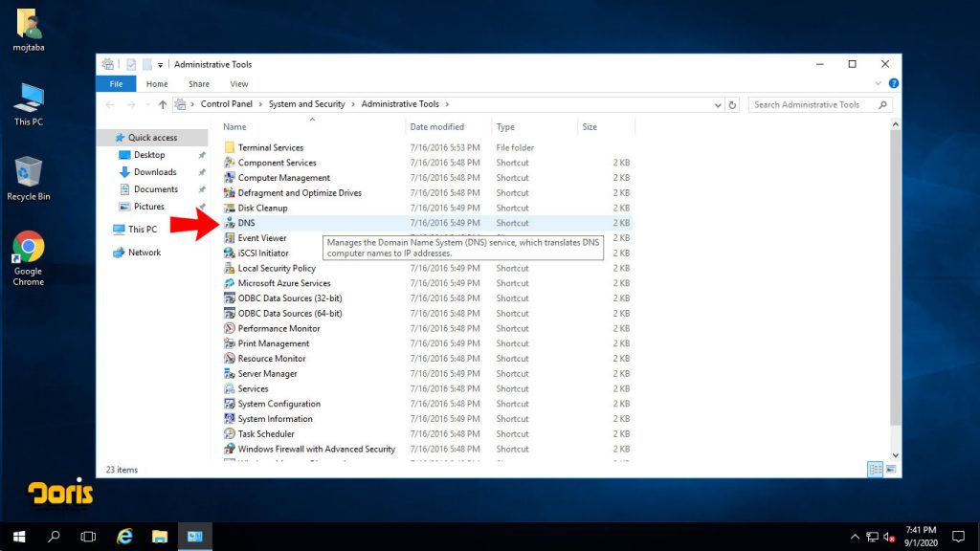Viewport: 980px width, 551px height.
Task: Select the System Information icon
Action: (230, 419)
